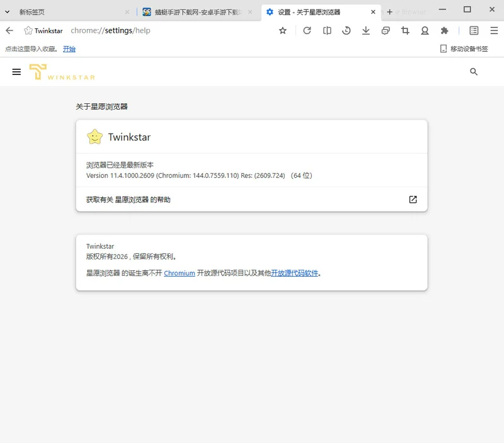
Task: Switch to the 新标签页 tab
Action: pyautogui.click(x=67, y=12)
